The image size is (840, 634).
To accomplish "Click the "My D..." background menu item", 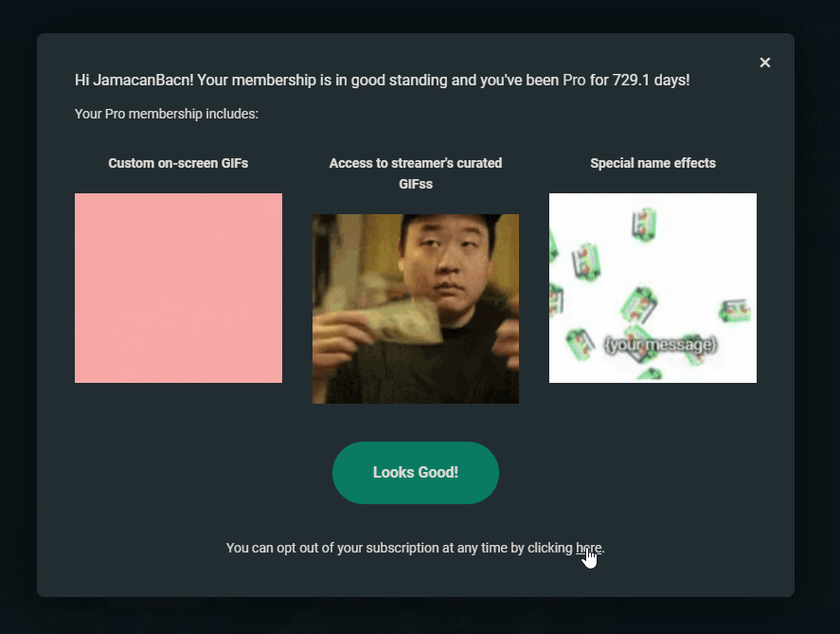I will pos(824,118).
